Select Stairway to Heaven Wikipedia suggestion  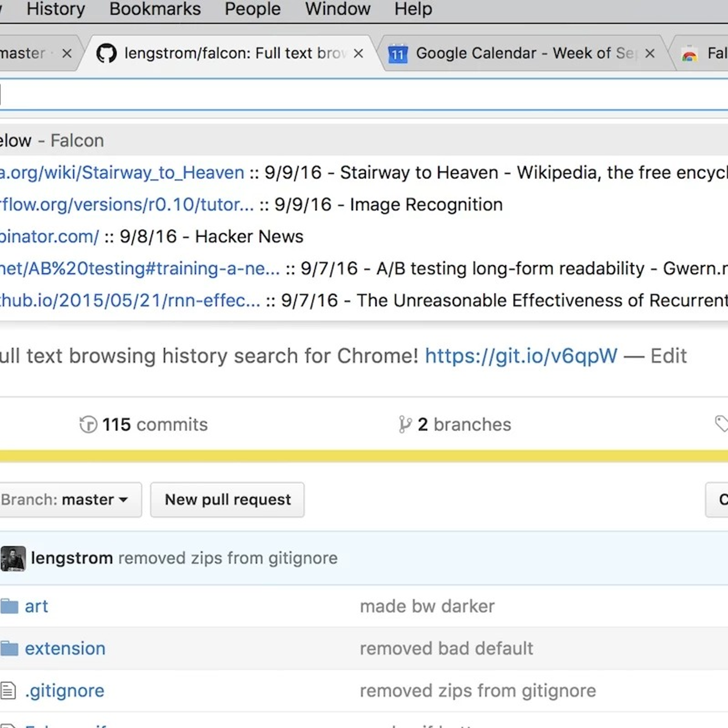click(x=364, y=172)
